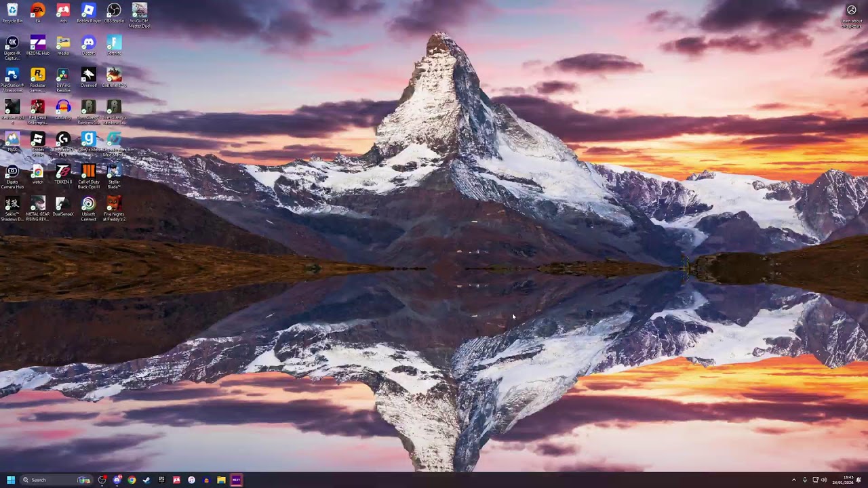
Task: Select the Roblox Player desktop icon
Action: [x=88, y=13]
